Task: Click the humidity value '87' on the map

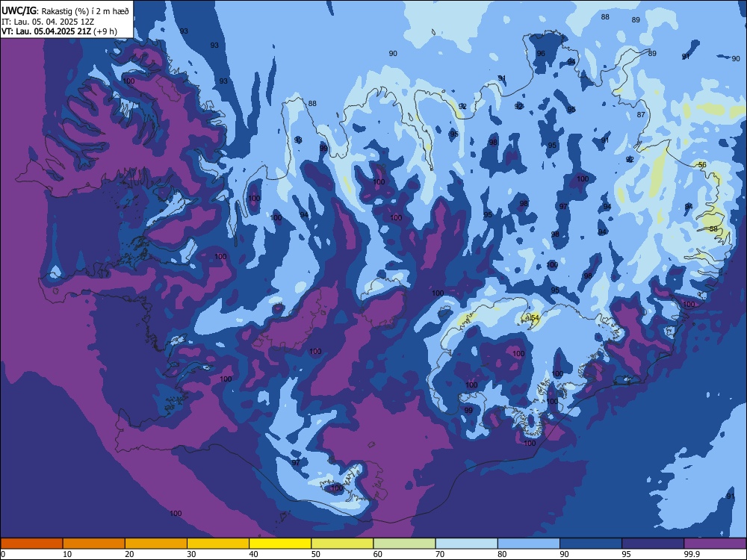Action: [641, 114]
